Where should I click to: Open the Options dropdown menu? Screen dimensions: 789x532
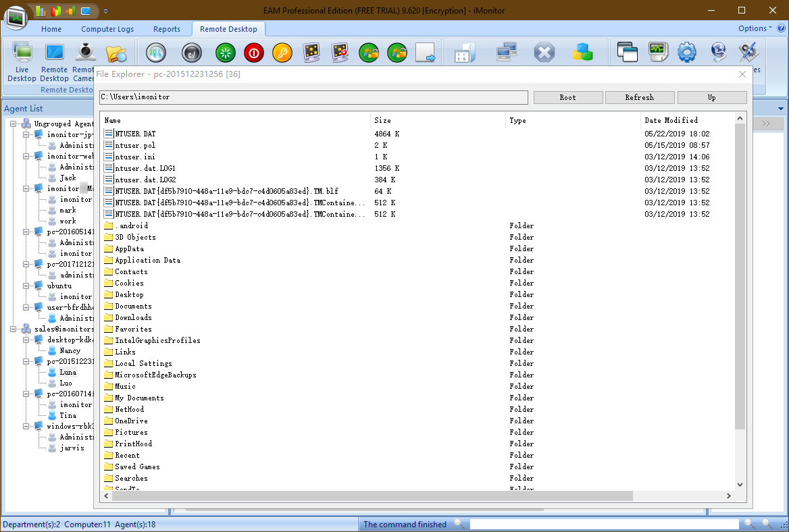click(x=755, y=28)
